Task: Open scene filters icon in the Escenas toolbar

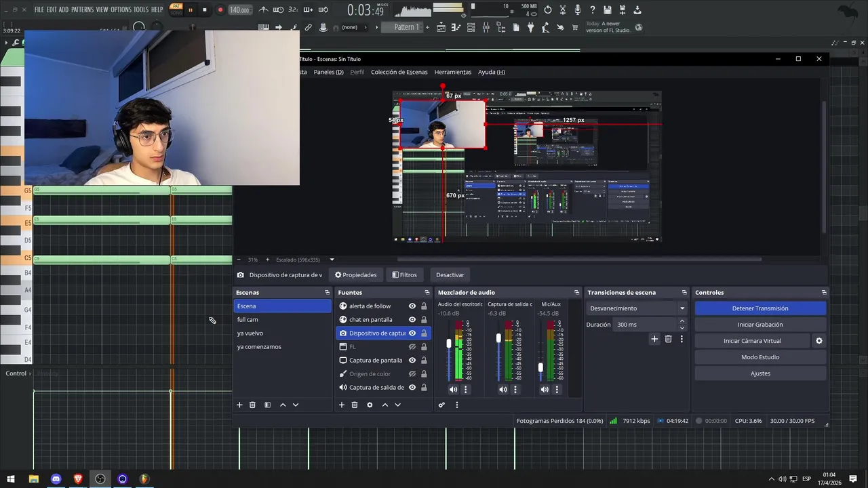Action: [x=267, y=405]
